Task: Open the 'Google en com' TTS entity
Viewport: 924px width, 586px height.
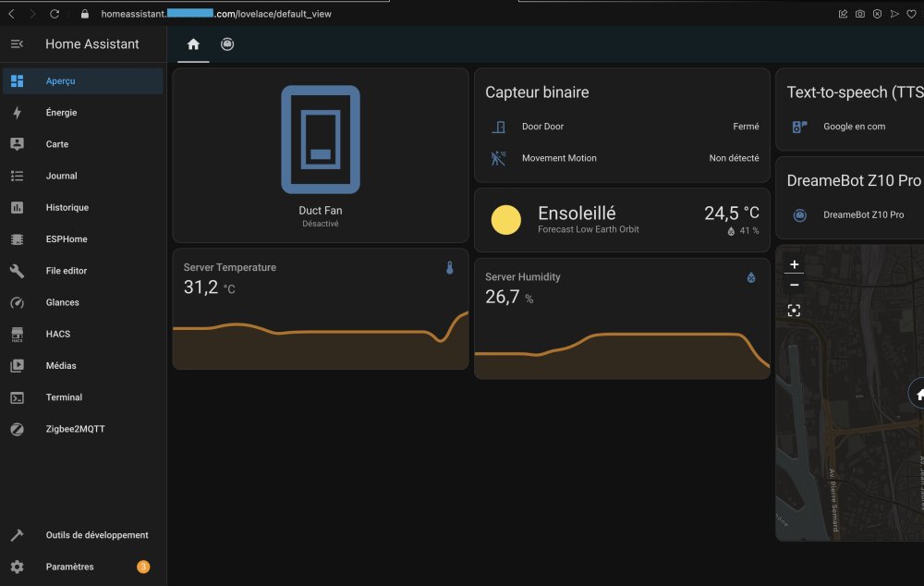Action: [x=854, y=126]
